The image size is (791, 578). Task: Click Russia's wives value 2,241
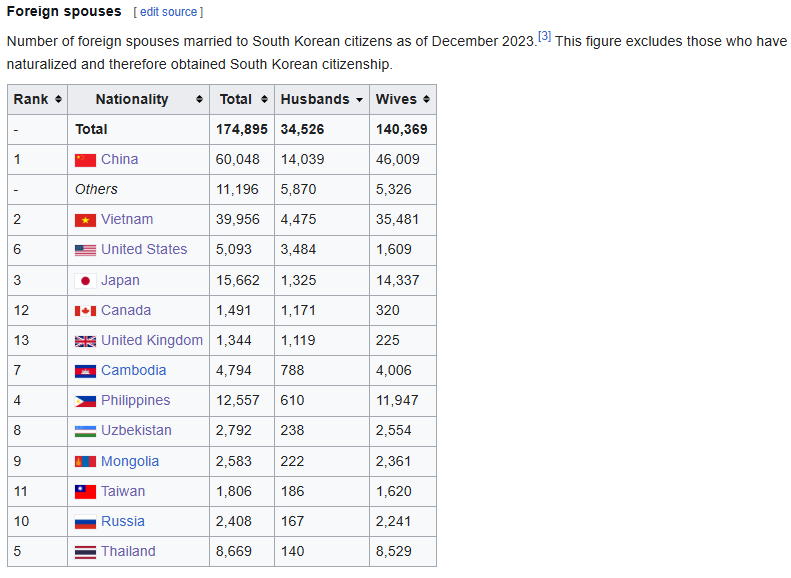[393, 521]
